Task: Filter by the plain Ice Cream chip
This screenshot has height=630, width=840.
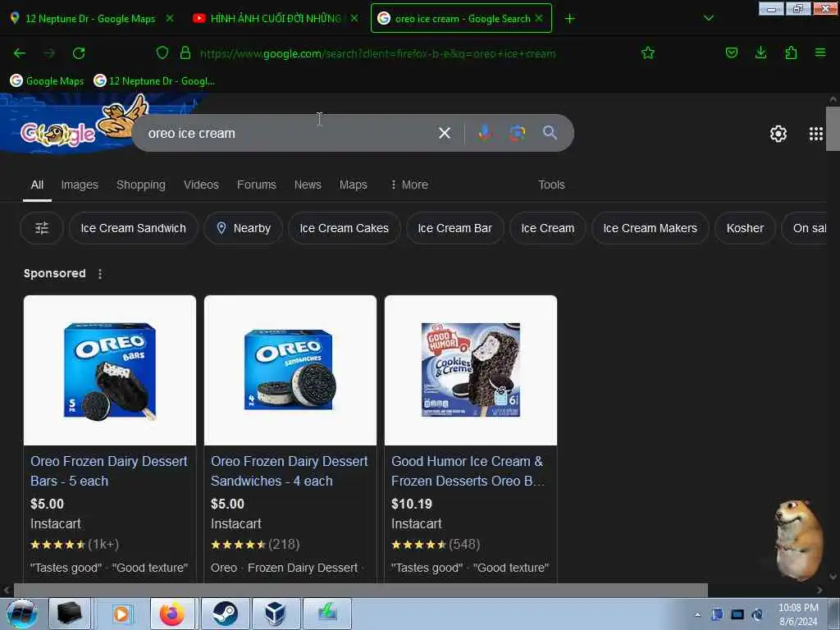Action: (547, 228)
